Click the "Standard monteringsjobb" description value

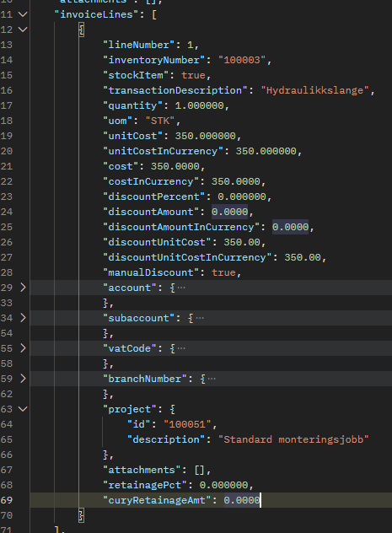pyautogui.click(x=293, y=439)
